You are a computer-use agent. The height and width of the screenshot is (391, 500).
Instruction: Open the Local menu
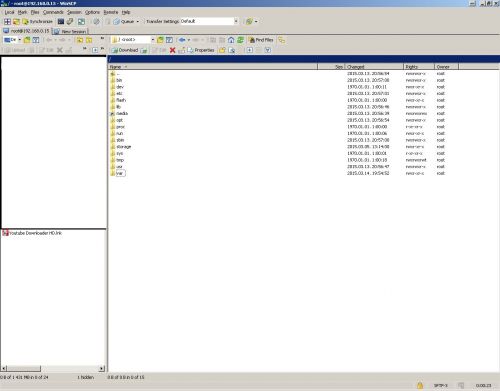(x=9, y=12)
